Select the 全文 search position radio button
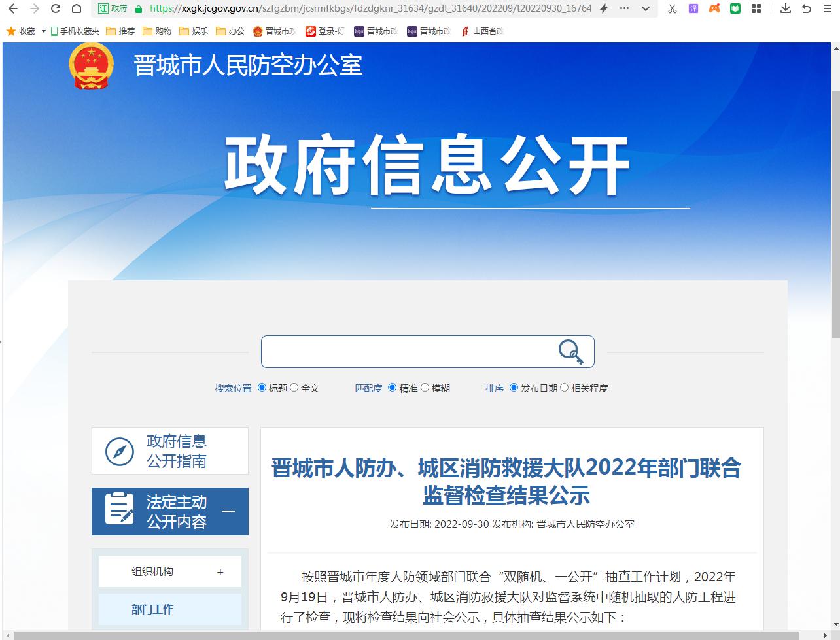This screenshot has height=640, width=840. coord(294,388)
